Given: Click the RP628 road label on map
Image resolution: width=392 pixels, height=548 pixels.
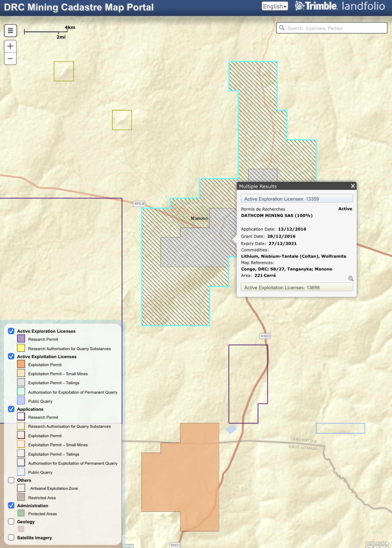Looking at the screenshot, I should click(139, 204).
